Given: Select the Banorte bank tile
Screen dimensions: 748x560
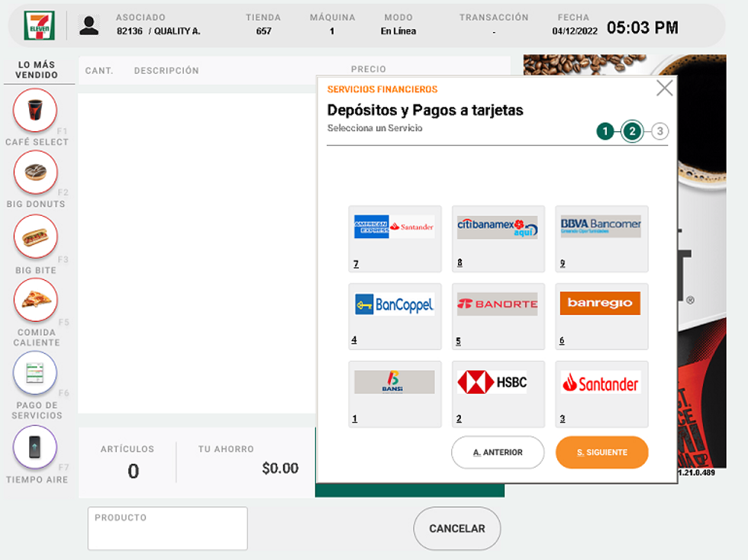Looking at the screenshot, I should [498, 316].
